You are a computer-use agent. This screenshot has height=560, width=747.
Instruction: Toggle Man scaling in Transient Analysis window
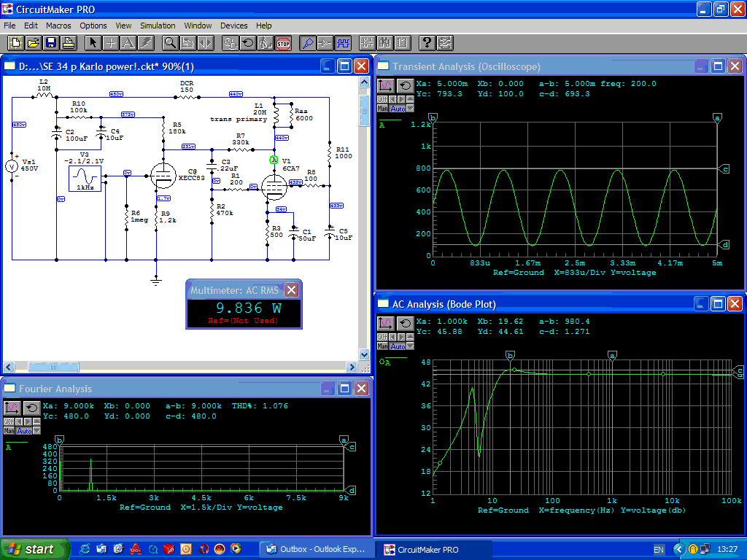coord(382,109)
